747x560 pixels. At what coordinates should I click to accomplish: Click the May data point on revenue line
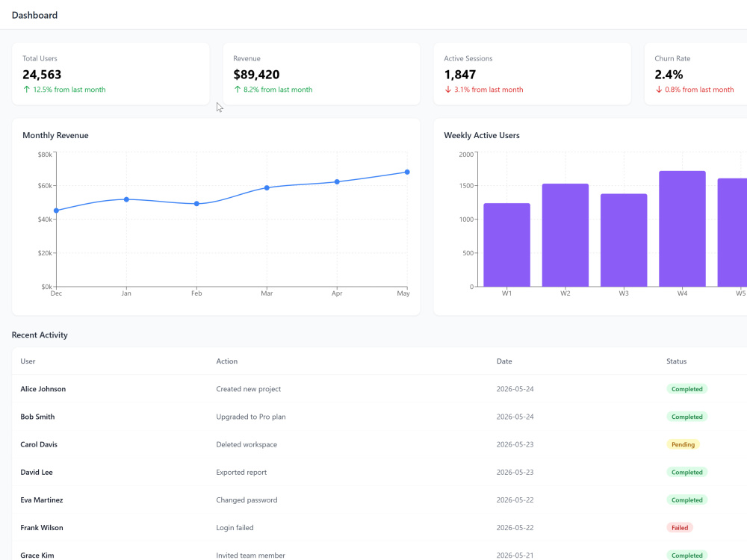[x=407, y=172]
